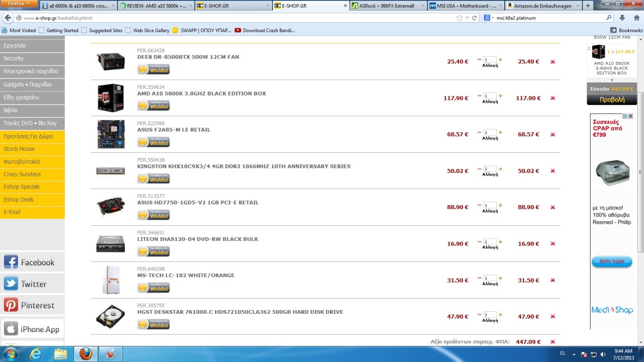The image size is (644, 362).
Task: Add HGST Deskstar drive to Wishlist
Action: [153, 324]
